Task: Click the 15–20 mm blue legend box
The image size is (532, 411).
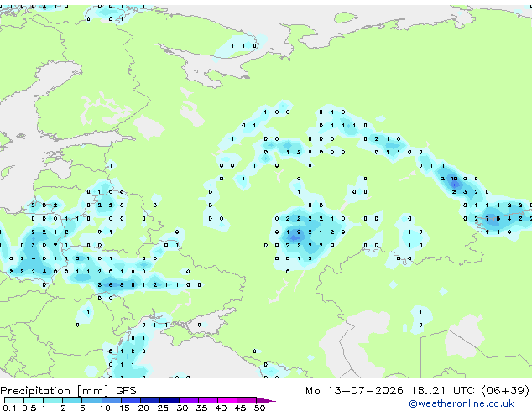Action: 131,400
